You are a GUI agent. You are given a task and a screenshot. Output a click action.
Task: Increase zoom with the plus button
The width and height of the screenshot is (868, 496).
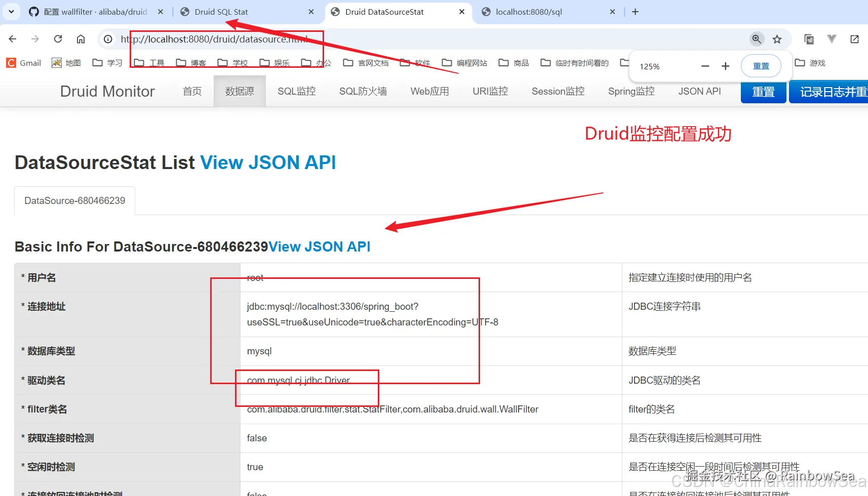725,66
